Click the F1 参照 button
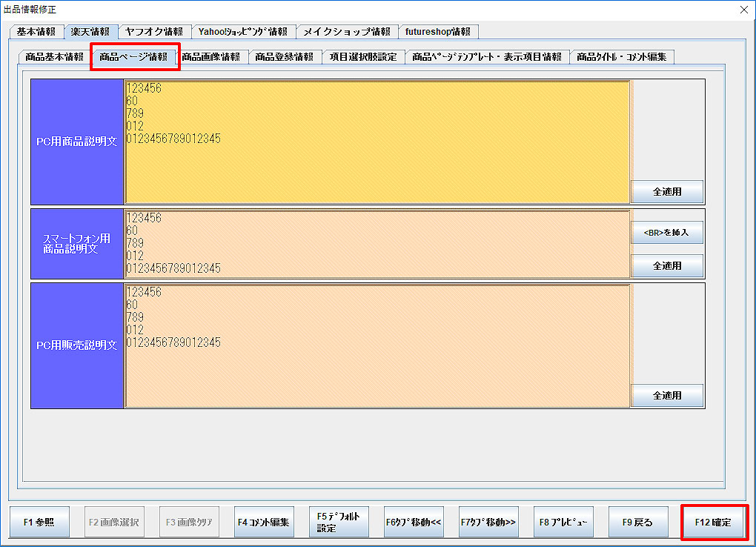 39,522
